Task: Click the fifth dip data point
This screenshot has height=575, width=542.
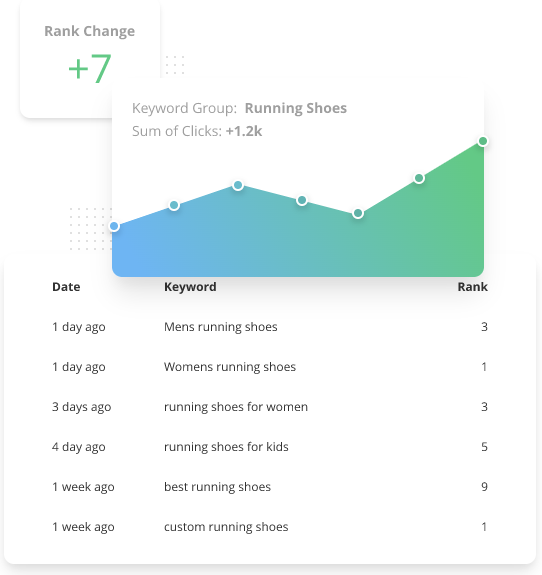Action: 358,213
